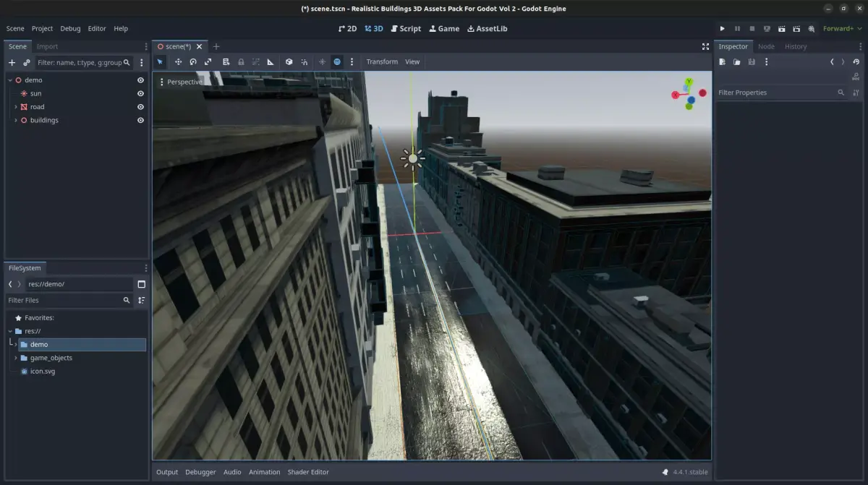The width and height of the screenshot is (868, 485).
Task: Hide the buildings node
Action: pos(140,120)
